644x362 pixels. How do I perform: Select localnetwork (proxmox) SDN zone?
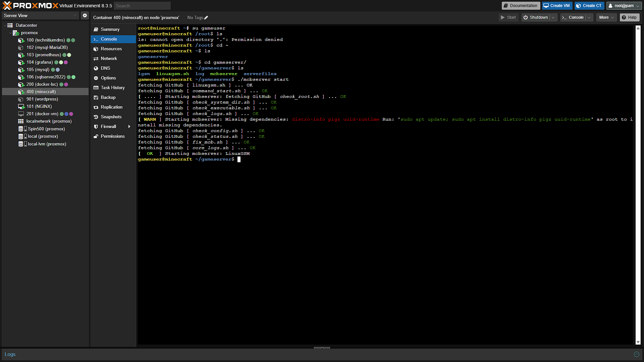[x=49, y=121]
